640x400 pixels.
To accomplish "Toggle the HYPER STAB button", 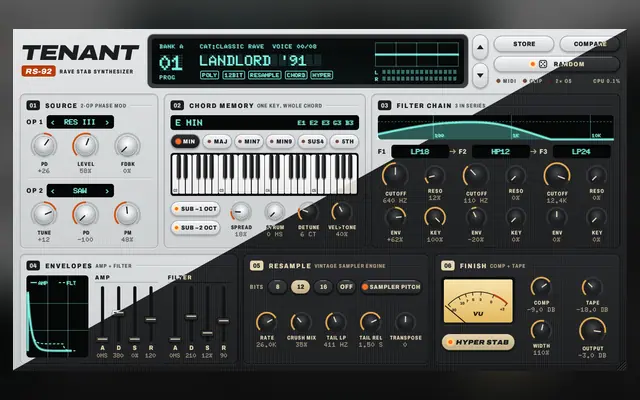I will pyautogui.click(x=478, y=342).
